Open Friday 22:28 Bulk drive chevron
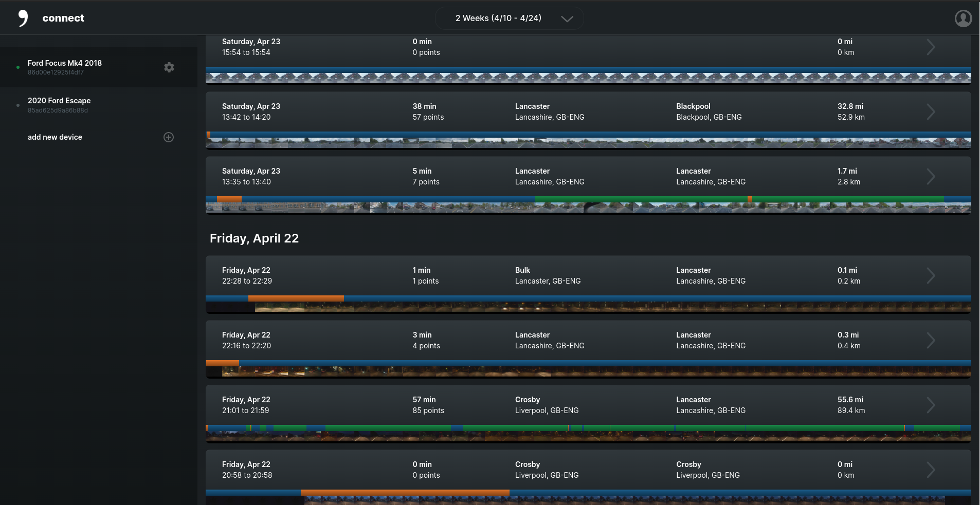Viewport: 980px width, 505px height. tap(931, 275)
